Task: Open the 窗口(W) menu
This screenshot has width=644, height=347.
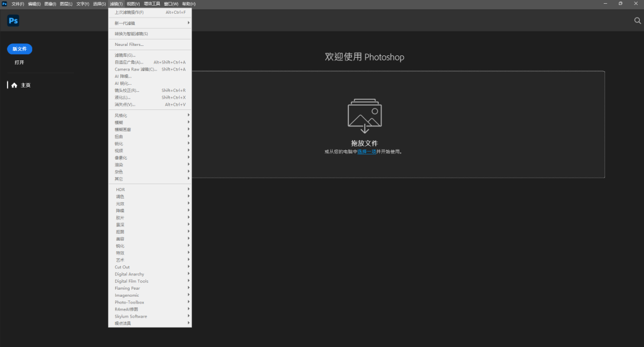Action: pyautogui.click(x=171, y=4)
